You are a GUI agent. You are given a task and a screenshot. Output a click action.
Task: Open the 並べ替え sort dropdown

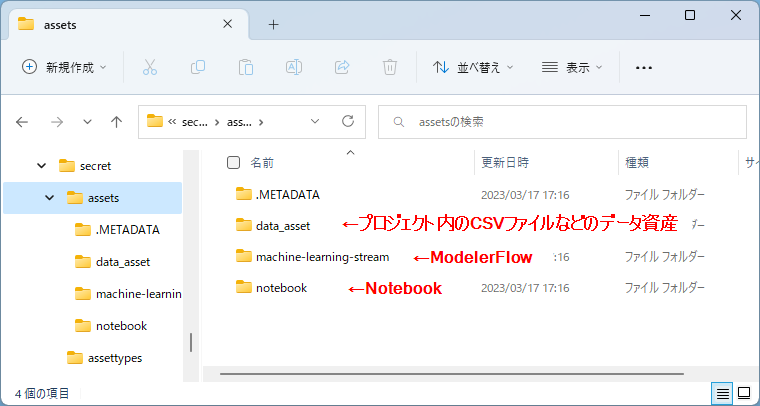pyautogui.click(x=473, y=67)
